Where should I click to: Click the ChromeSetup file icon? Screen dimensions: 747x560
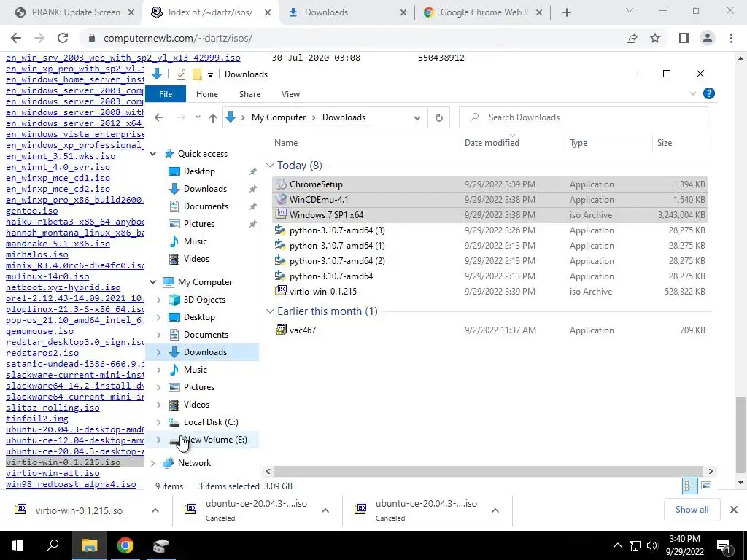point(281,184)
